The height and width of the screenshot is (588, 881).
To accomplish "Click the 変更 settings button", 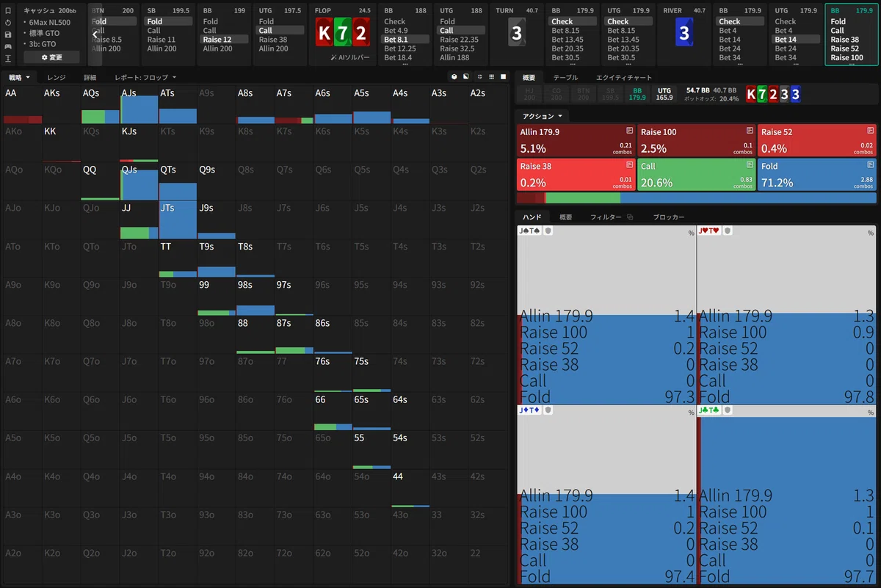I will coord(51,57).
